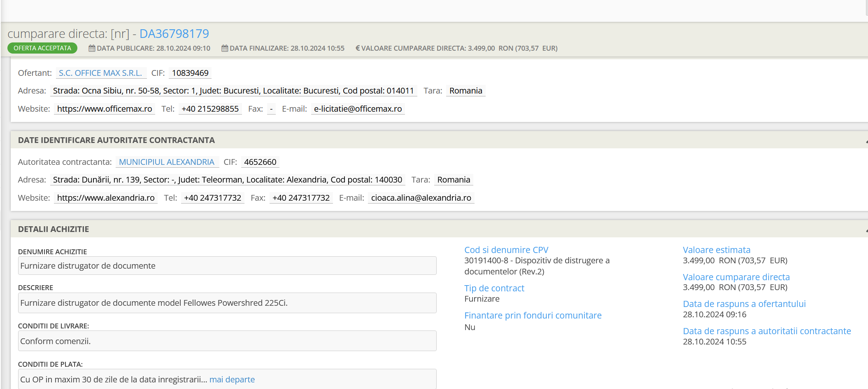The height and width of the screenshot is (389, 868).
Task: Select supplier website https://www.officemax.ro
Action: click(x=105, y=109)
